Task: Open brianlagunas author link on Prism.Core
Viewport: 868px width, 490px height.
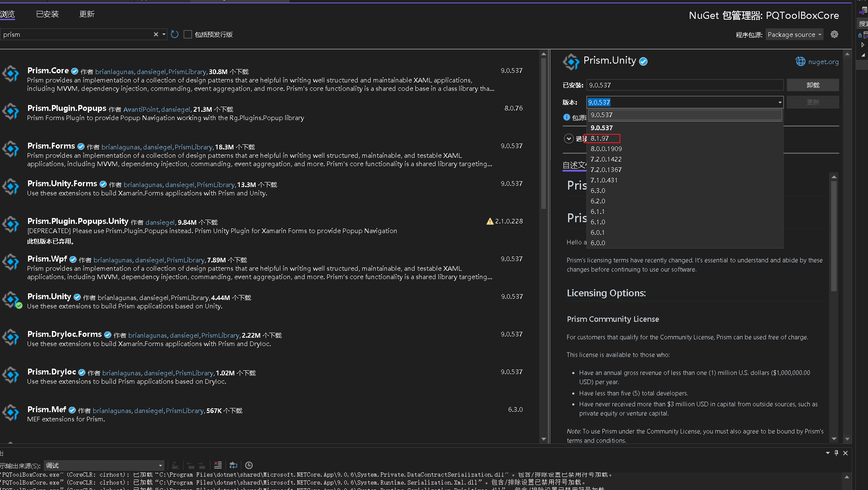Action: coord(115,72)
